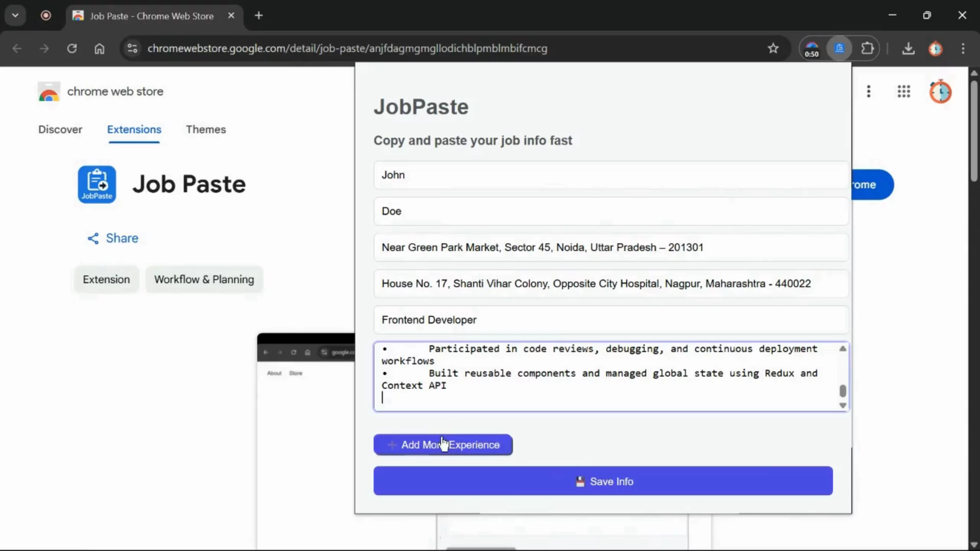
Task: Open the JobPaste extension popup icon
Action: click(840, 48)
